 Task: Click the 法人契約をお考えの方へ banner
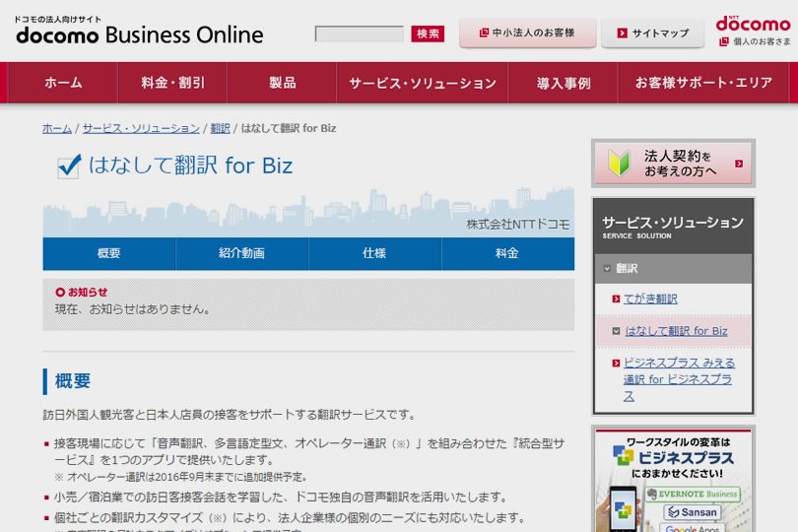[673, 163]
